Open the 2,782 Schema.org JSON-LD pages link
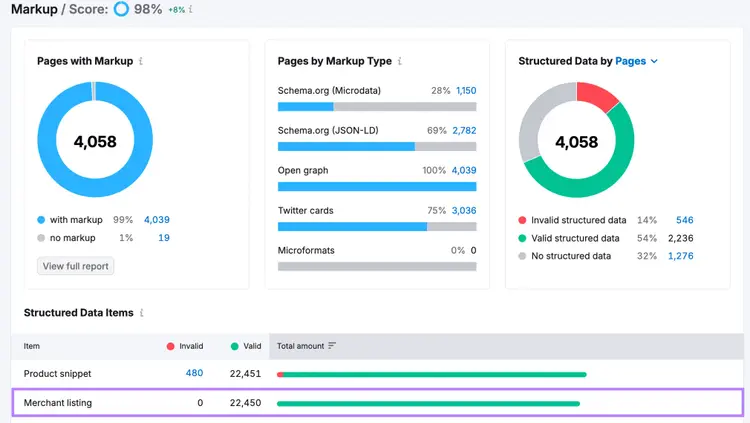The height and width of the screenshot is (423, 750). (x=464, y=130)
